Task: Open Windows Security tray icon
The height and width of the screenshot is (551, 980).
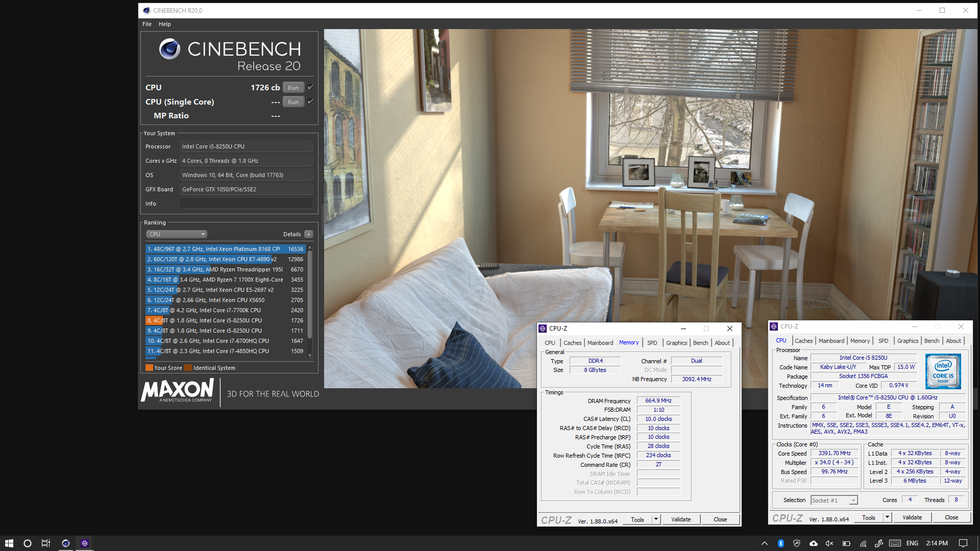Action: tap(797, 543)
